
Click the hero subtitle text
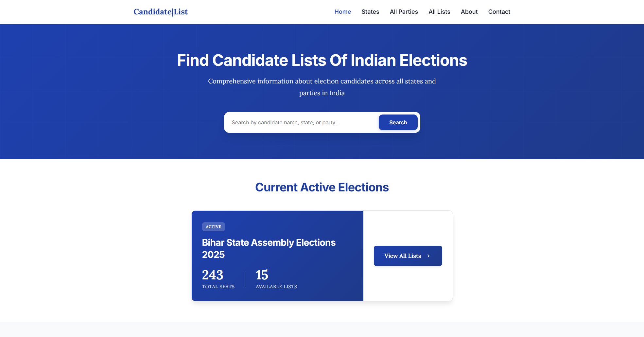click(x=322, y=87)
